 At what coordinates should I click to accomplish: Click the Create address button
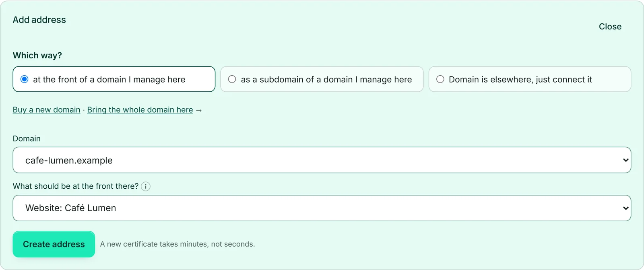pyautogui.click(x=54, y=244)
